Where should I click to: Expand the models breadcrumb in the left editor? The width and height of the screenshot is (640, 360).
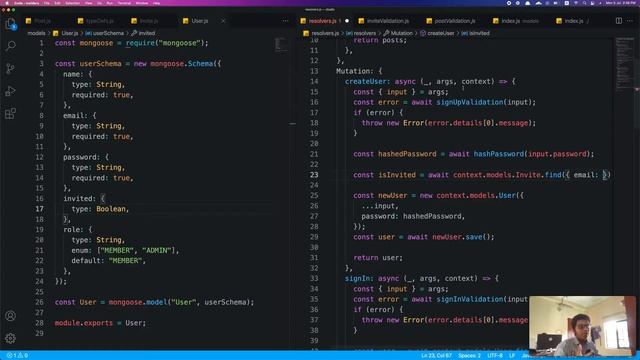coord(36,33)
